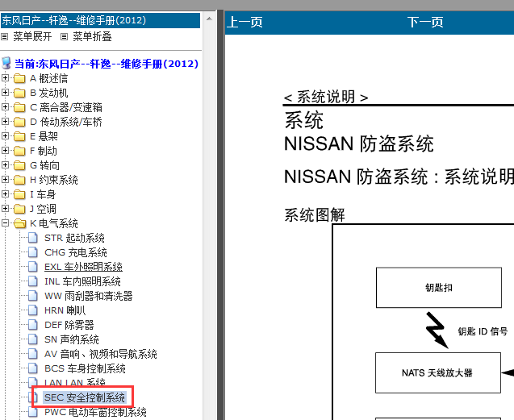Open the WW 雨刮器和清洗器 section
The image size is (514, 420).
(89, 296)
